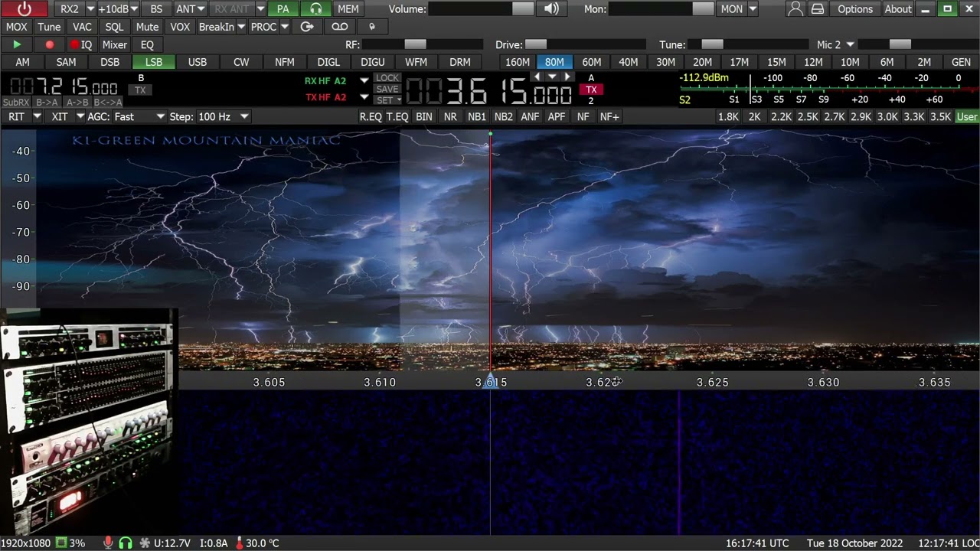The height and width of the screenshot is (551, 980).
Task: Click the B->A VFO copy button
Action: point(47,103)
